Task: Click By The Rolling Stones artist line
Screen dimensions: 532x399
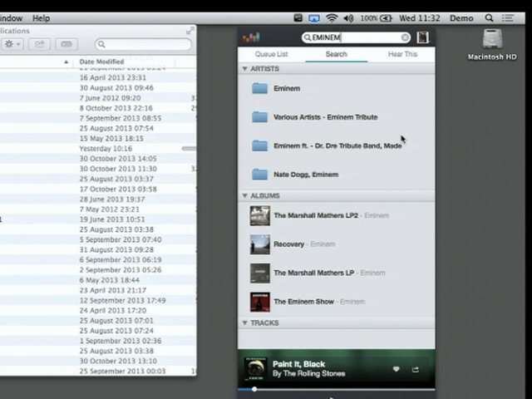Action: coord(308,373)
